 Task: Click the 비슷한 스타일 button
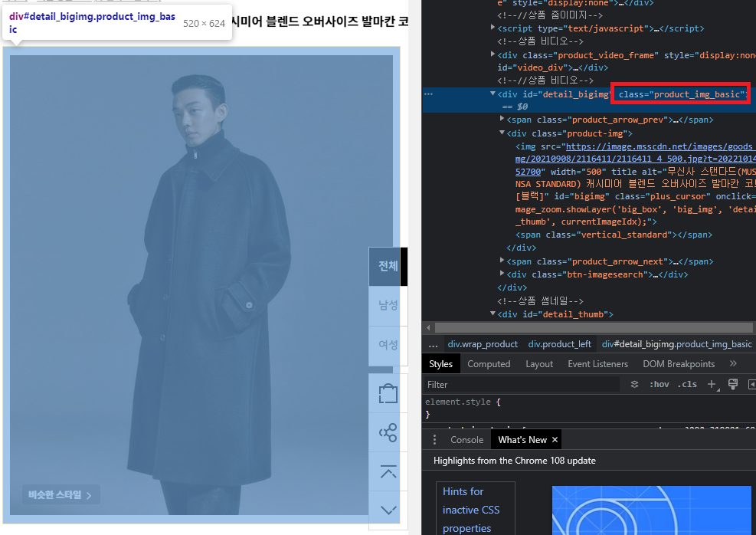click(x=61, y=494)
